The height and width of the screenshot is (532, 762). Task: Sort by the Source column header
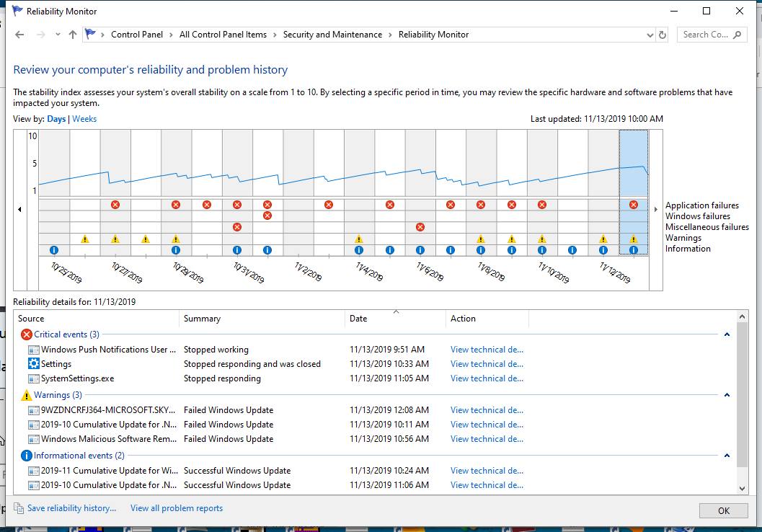97,319
